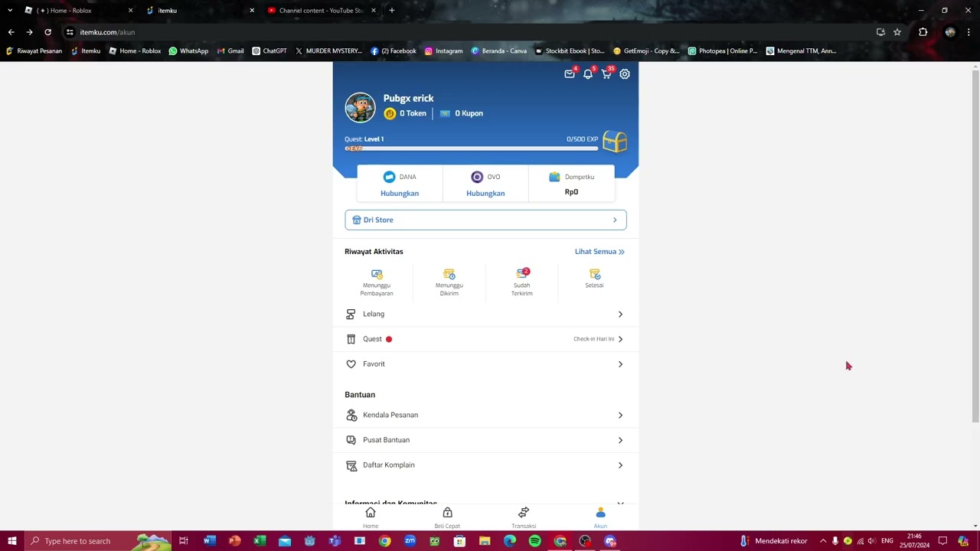This screenshot has height=551, width=980.
Task: Open the messages envelope icon
Action: click(570, 74)
